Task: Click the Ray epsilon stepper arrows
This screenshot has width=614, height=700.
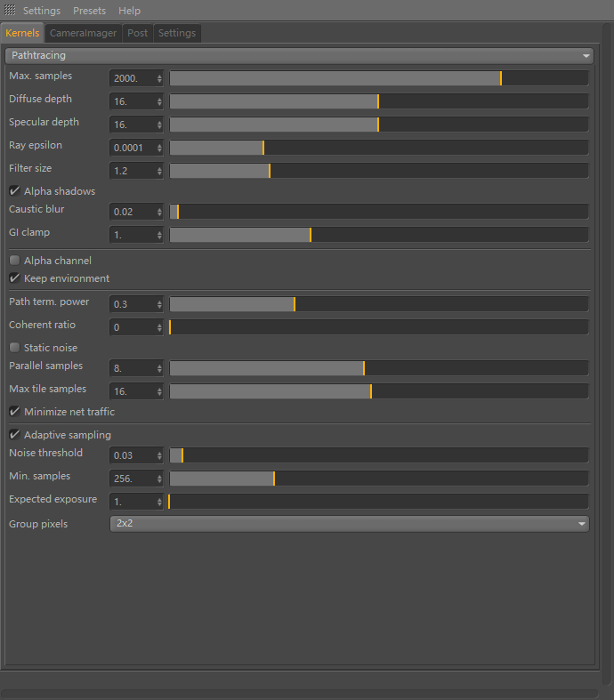Action: [x=159, y=148]
